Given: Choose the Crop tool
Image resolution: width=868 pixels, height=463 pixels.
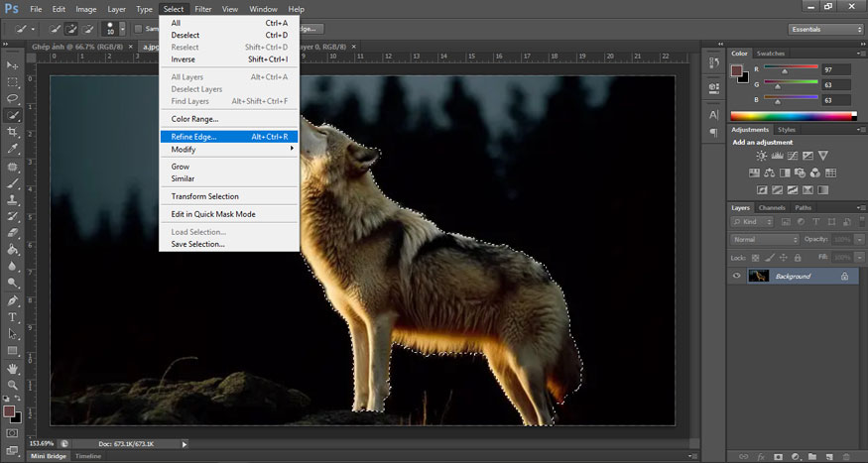Looking at the screenshot, I should (x=13, y=132).
